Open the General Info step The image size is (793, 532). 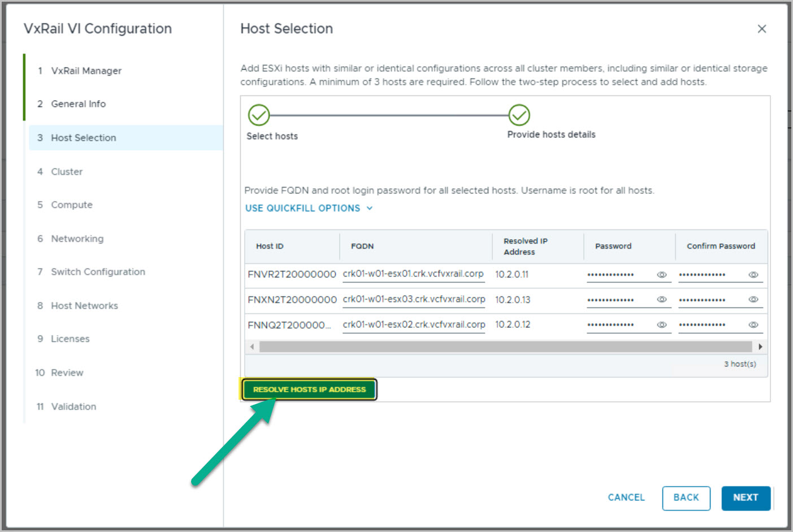78,104
